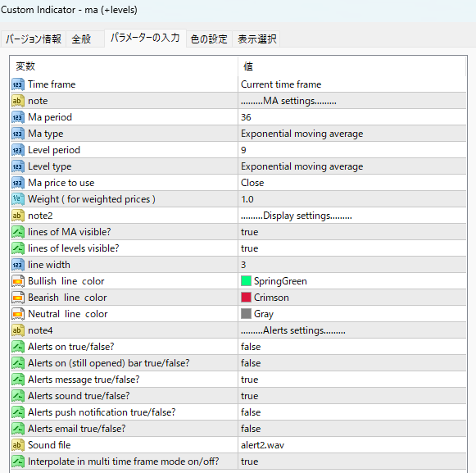Click the string icon next to note
Image resolution: width=476 pixels, height=473 pixels.
[x=17, y=101]
